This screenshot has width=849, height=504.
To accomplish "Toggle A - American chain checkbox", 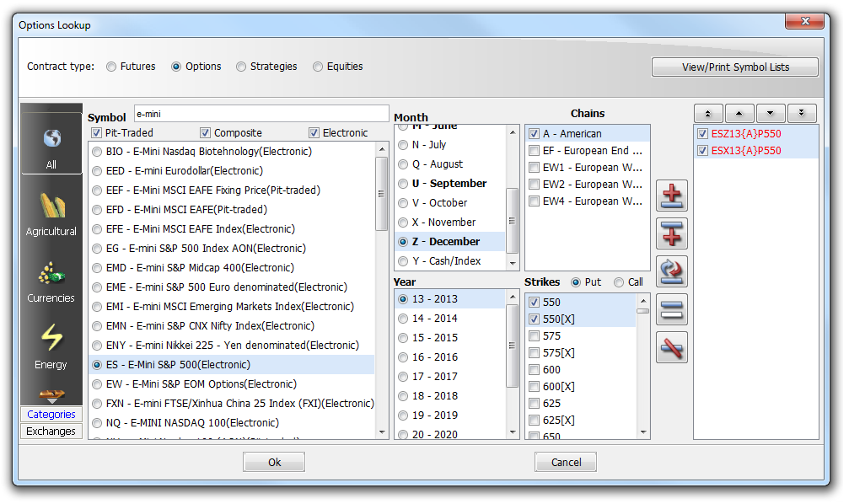I will (534, 134).
